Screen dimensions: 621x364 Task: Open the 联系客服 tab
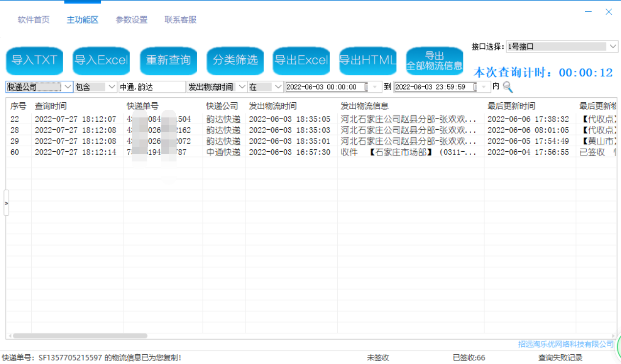(181, 20)
